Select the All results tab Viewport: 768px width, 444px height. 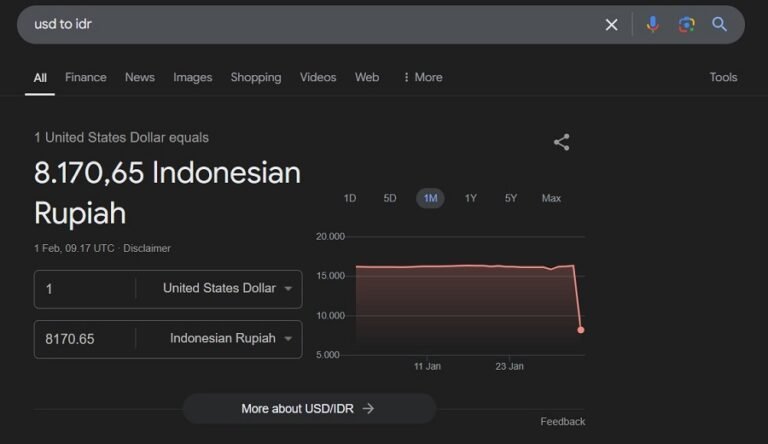(x=40, y=77)
